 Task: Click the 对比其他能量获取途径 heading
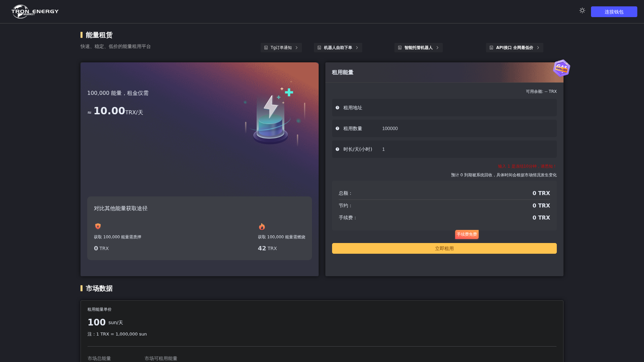tap(121, 208)
